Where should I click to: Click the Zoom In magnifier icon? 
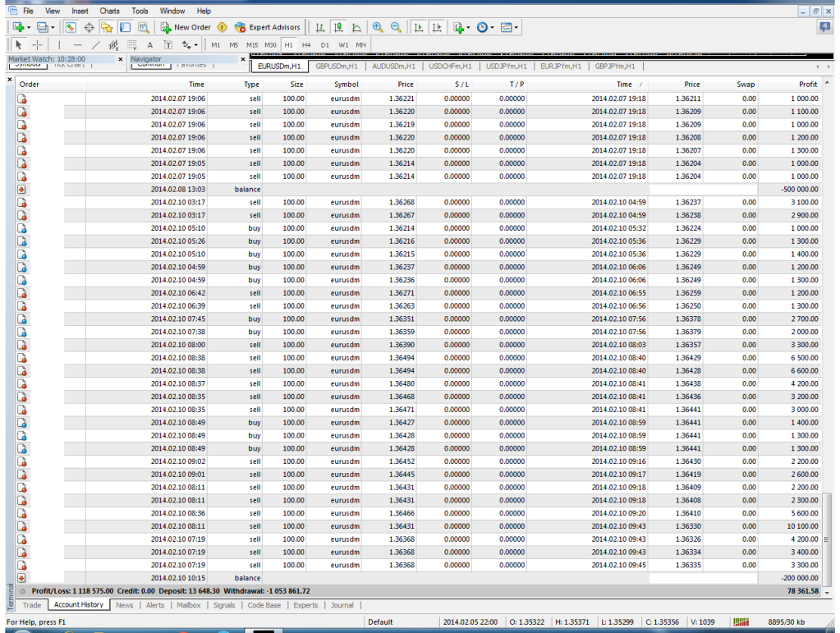[378, 27]
